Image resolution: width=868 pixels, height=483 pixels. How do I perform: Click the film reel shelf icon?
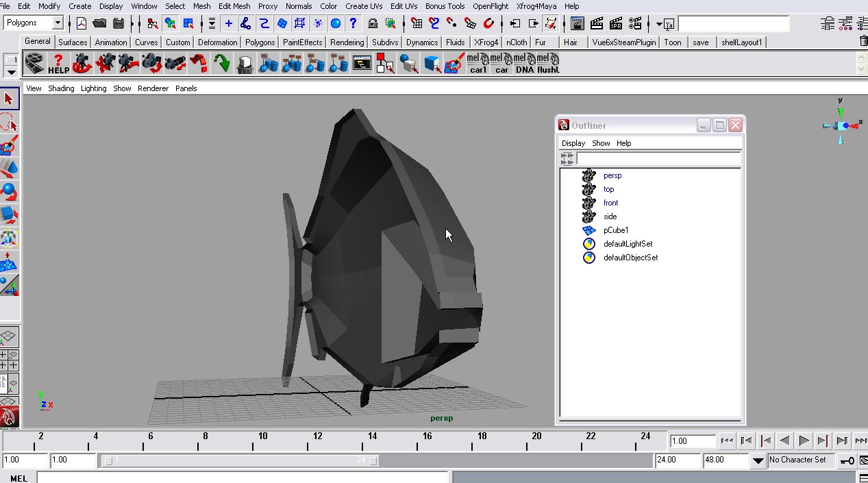[35, 64]
